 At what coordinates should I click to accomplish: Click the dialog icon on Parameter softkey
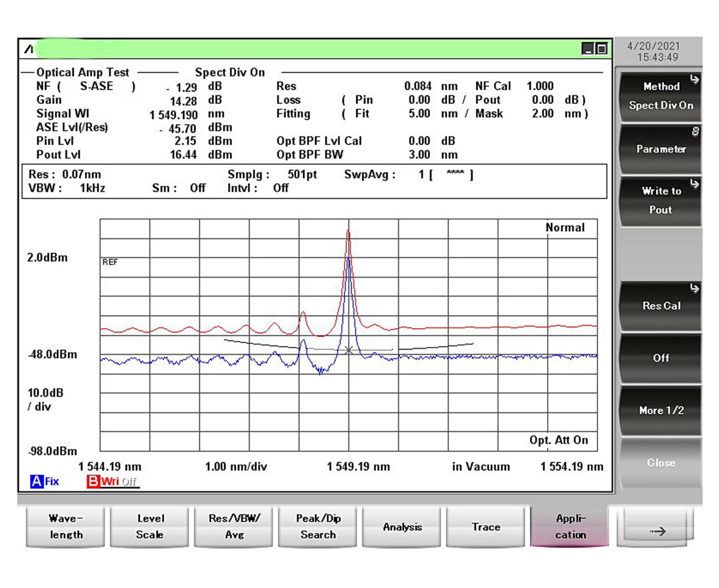695,131
